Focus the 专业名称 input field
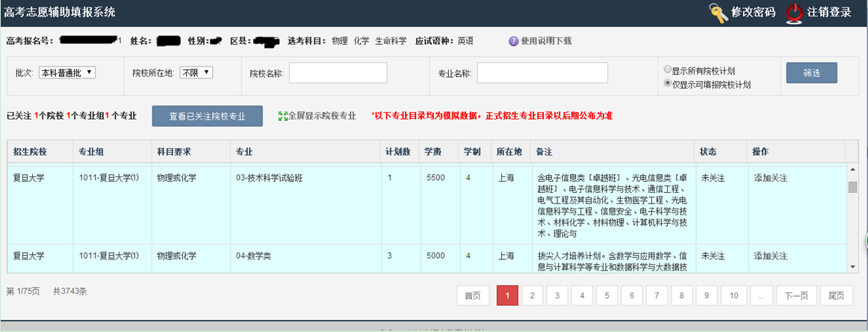 click(x=542, y=73)
